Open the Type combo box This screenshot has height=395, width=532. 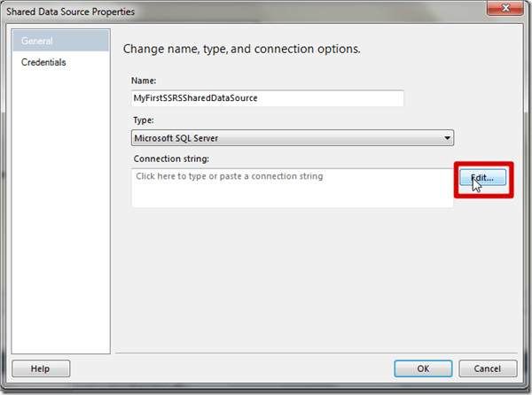[292, 138]
